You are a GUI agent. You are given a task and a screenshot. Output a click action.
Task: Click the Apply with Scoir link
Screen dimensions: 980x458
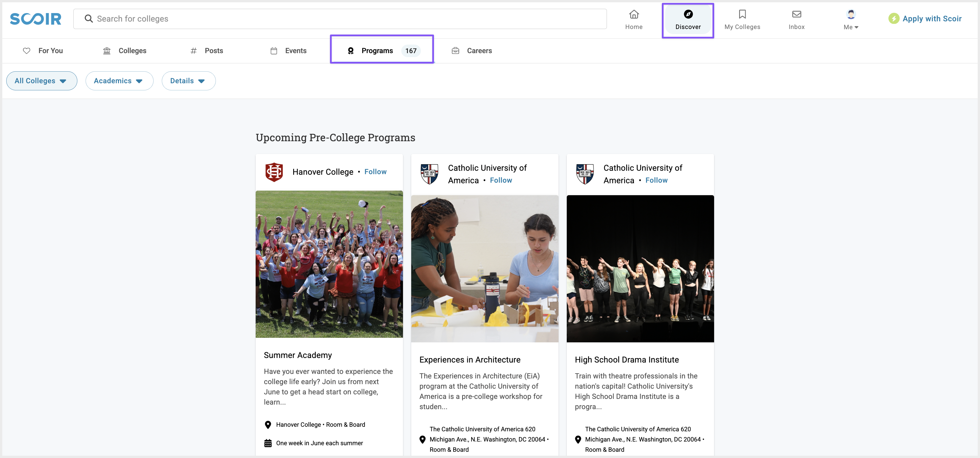pyautogui.click(x=932, y=19)
